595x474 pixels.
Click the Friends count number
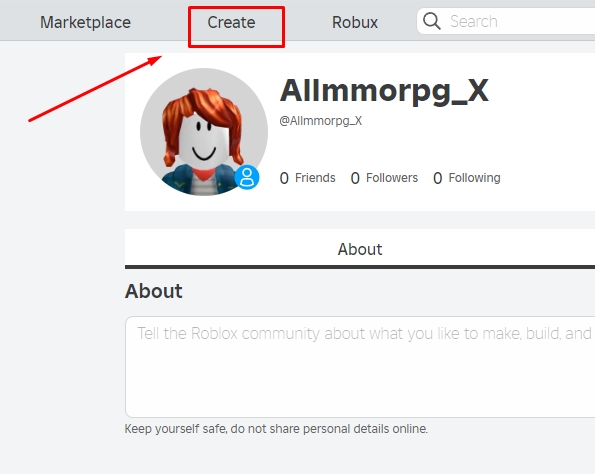click(x=284, y=178)
